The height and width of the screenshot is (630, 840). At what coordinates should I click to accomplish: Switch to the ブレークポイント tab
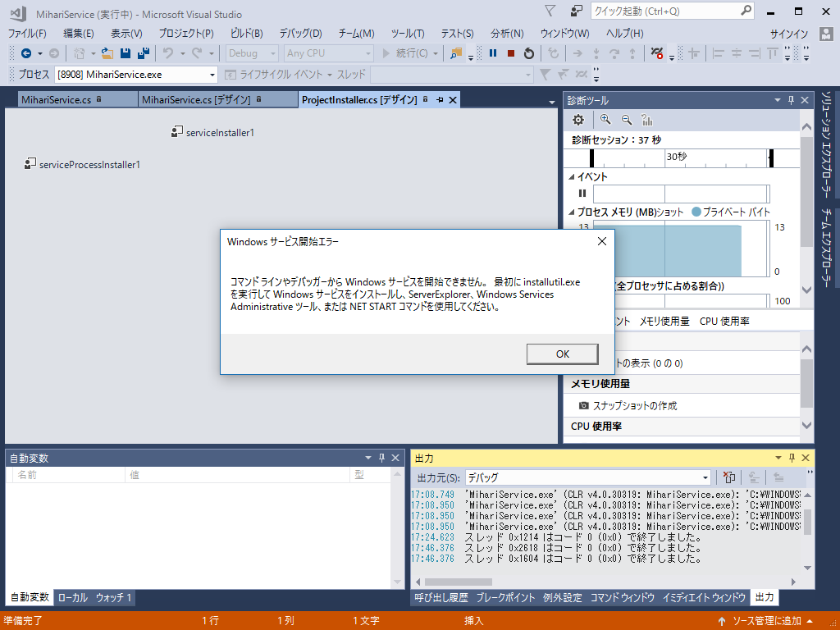pos(505,597)
